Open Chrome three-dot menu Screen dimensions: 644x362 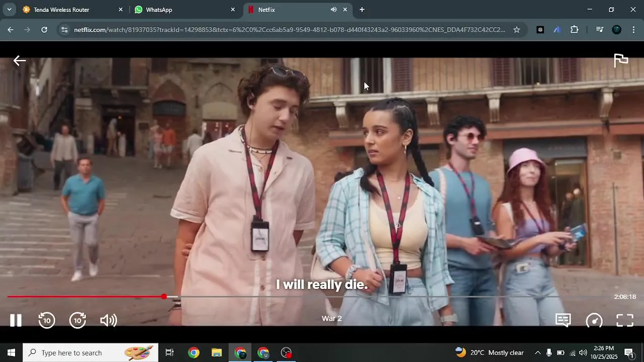[x=633, y=30]
